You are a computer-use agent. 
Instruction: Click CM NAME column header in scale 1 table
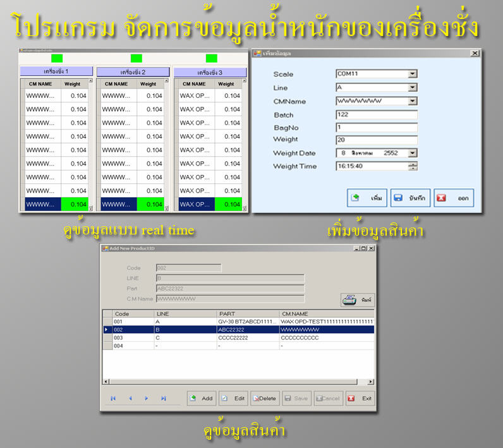click(40, 84)
